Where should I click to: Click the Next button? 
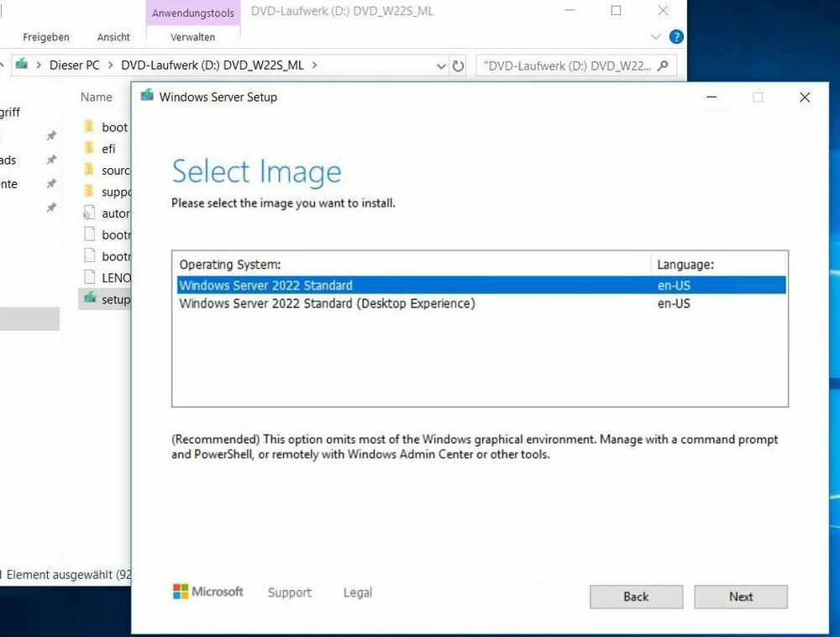click(x=740, y=597)
